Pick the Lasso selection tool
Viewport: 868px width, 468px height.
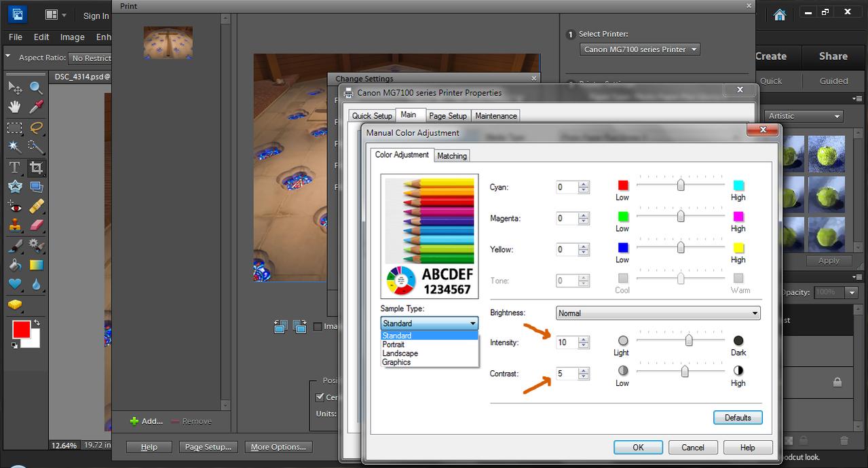point(37,127)
